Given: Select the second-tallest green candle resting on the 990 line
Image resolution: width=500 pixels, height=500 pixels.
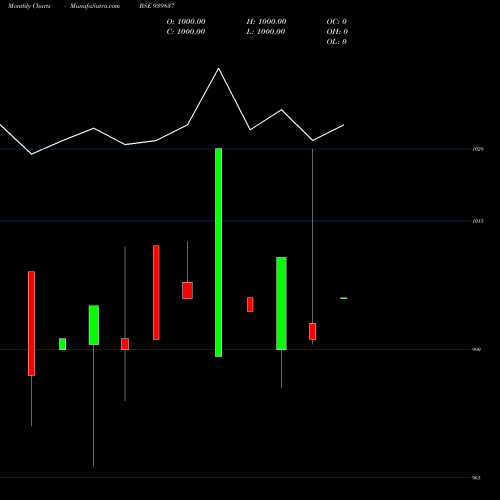Looking at the screenshot, I should coord(281,303).
